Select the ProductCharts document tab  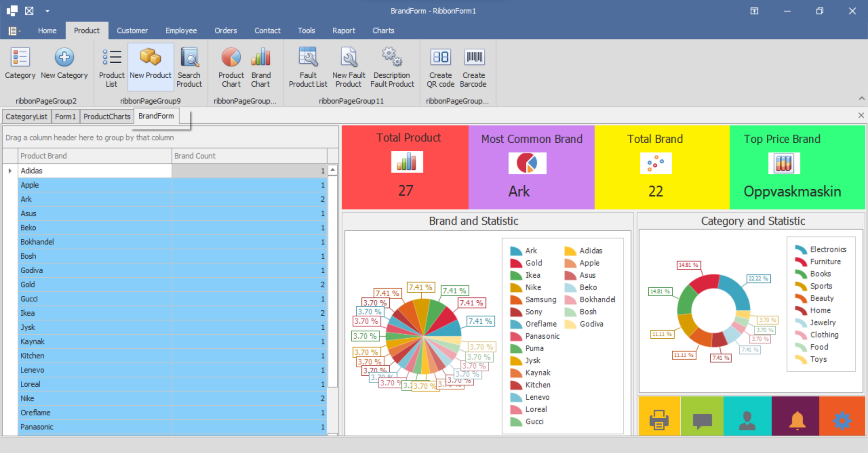pos(107,117)
